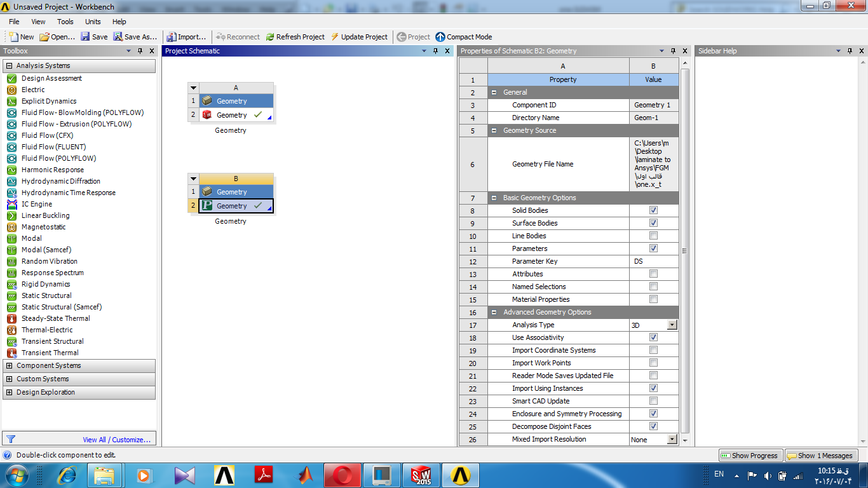The height and width of the screenshot is (488, 868).
Task: Check the Named Selections option
Action: [653, 287]
